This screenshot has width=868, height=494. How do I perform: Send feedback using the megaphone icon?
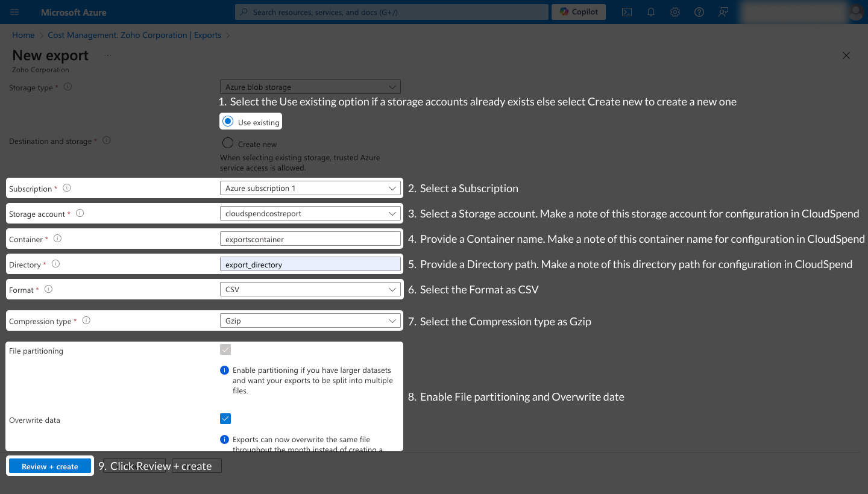click(723, 11)
